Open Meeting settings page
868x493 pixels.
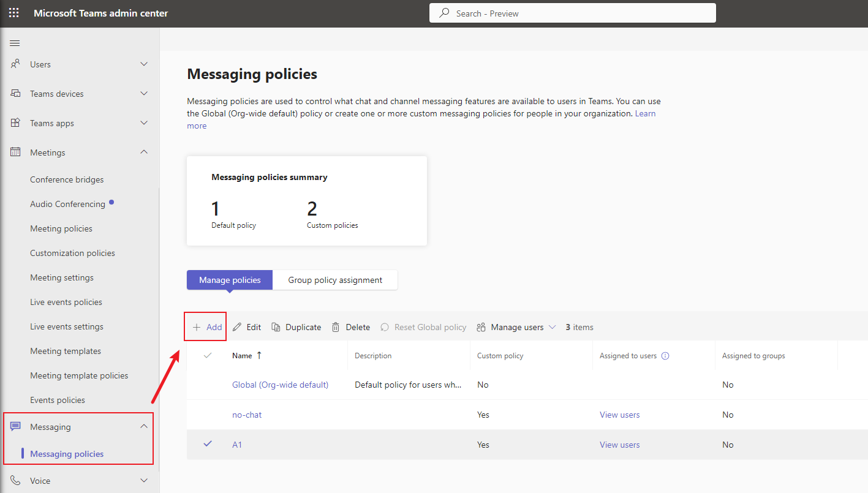62,277
